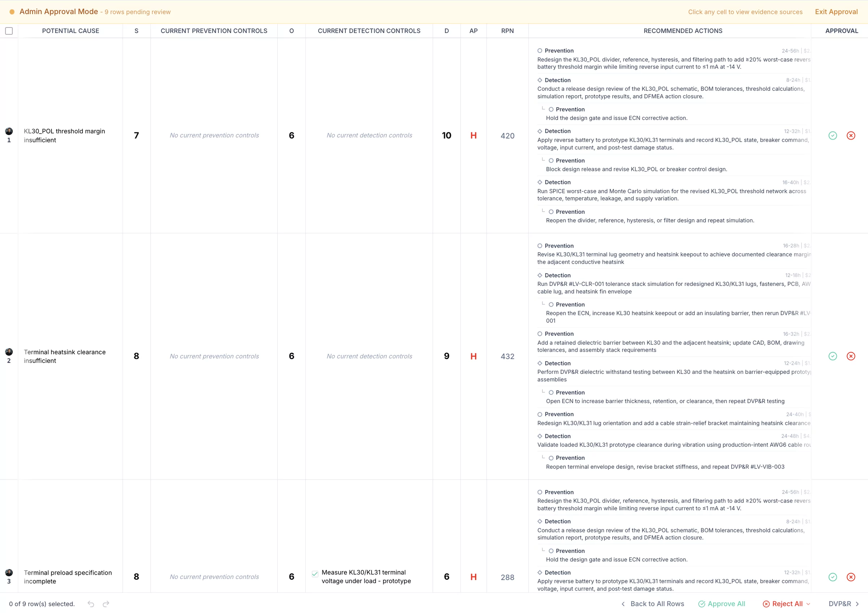Click 'KL30_POL threshold margin insufficient' cause

pyautogui.click(x=64, y=135)
